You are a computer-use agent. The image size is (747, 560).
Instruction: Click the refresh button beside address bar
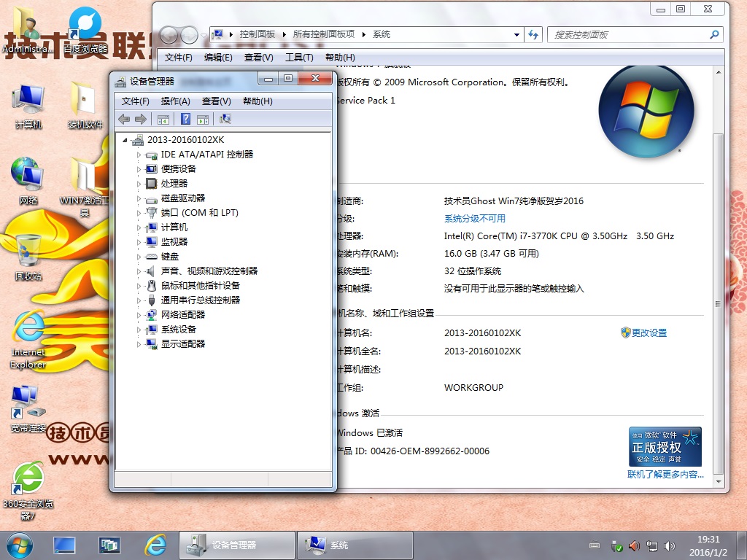pyautogui.click(x=533, y=34)
